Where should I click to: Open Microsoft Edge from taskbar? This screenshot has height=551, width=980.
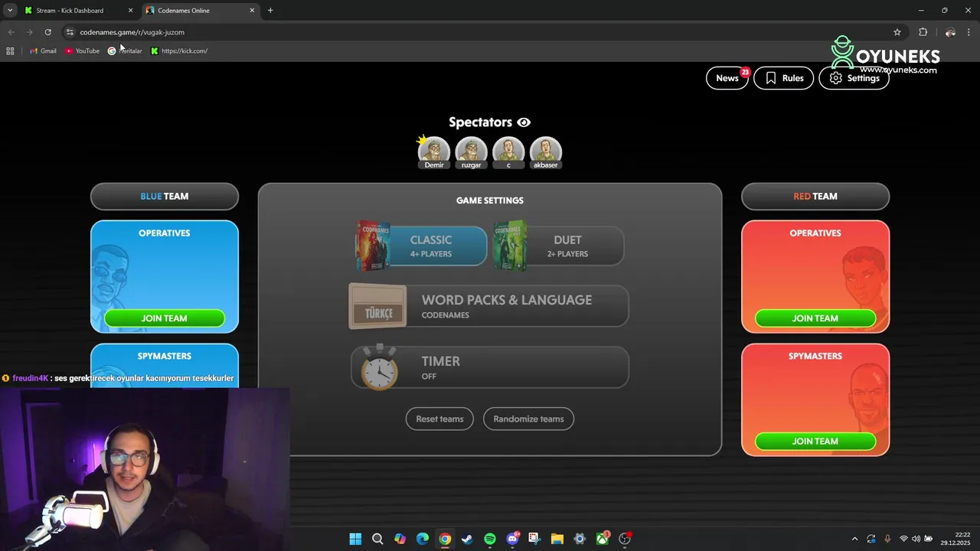click(423, 539)
